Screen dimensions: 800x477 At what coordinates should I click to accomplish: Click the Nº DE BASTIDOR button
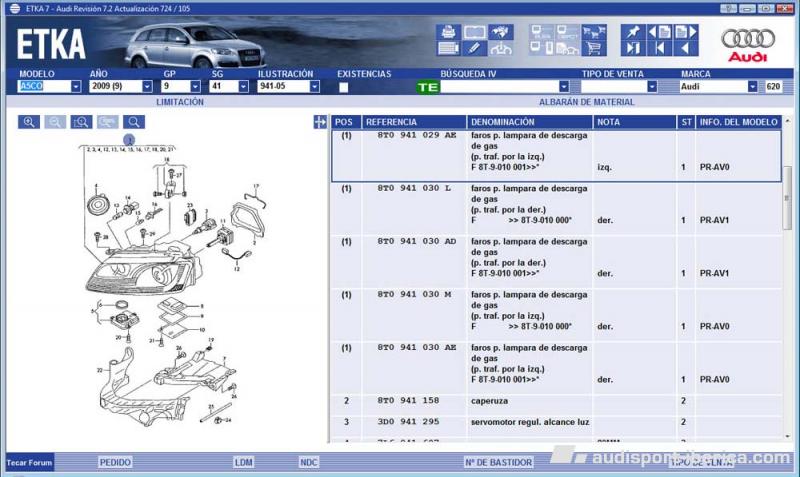tap(498, 462)
